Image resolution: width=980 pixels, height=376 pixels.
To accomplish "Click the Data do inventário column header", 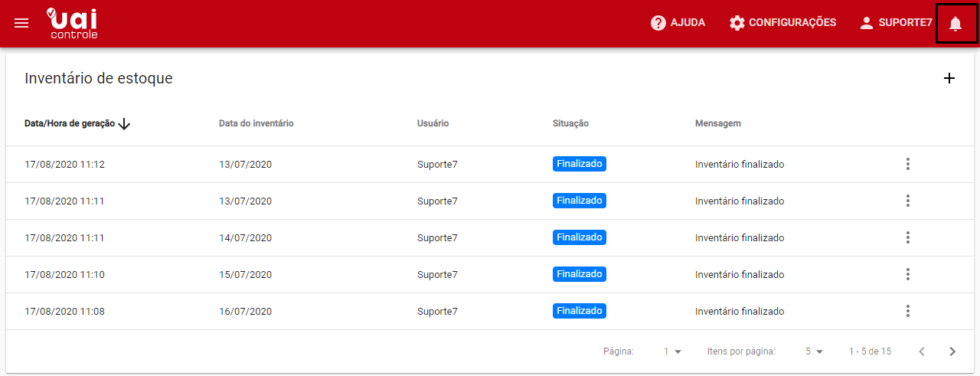I will click(256, 123).
